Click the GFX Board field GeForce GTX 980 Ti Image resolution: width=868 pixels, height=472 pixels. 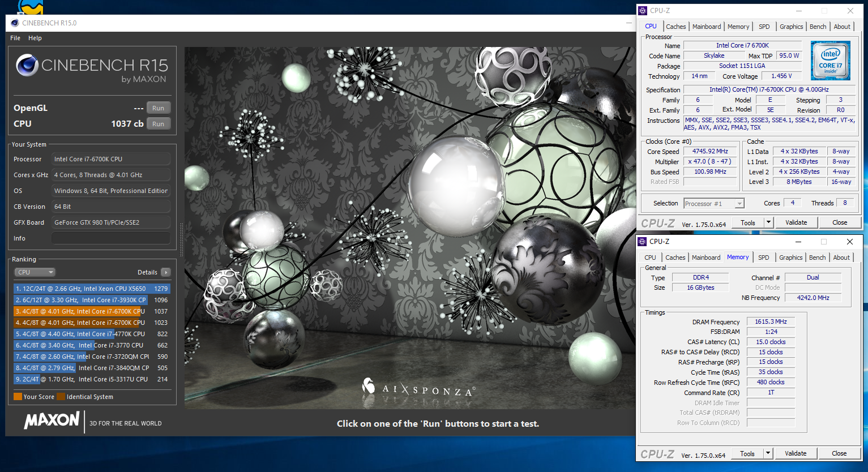(111, 222)
